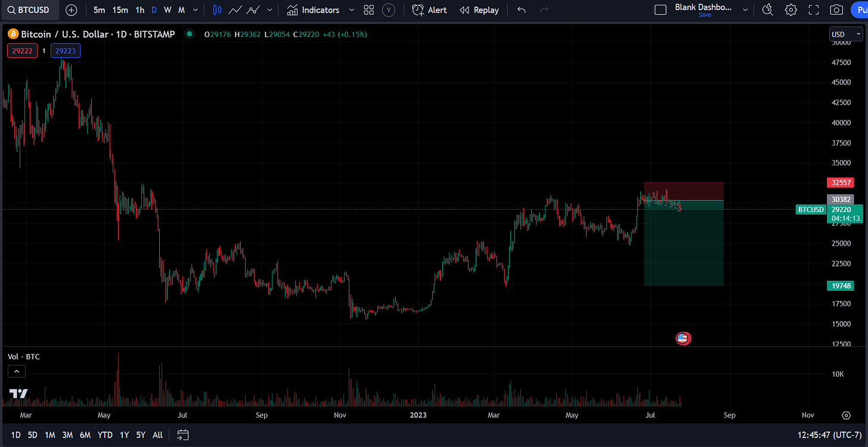
Task: Select the All date range
Action: (x=157, y=435)
